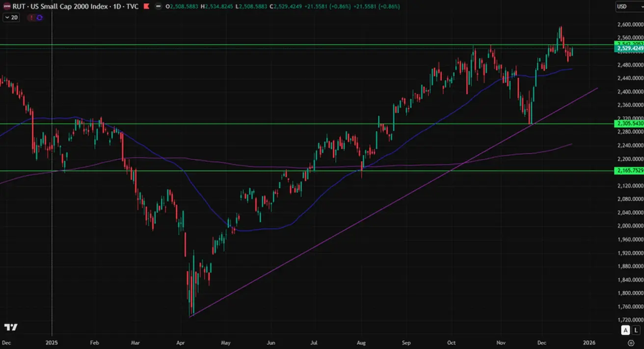
Task: Click the red flag icon beside TVC
Action: (146, 7)
